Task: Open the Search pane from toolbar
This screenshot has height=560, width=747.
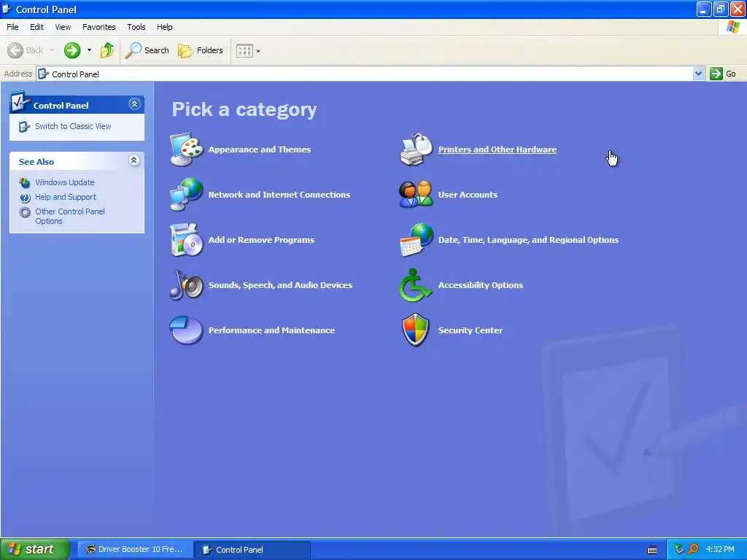Action: [147, 50]
